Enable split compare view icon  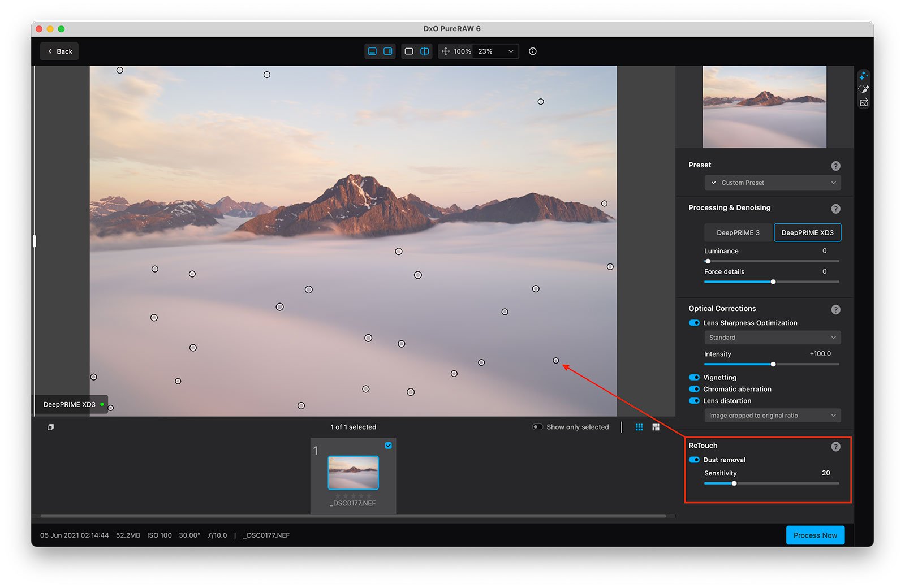pos(424,51)
